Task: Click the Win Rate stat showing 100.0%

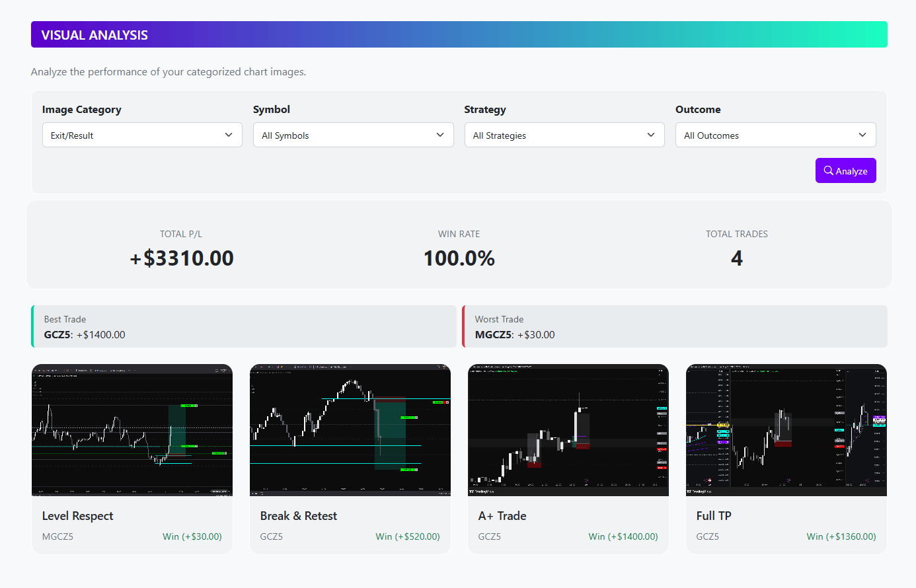Action: pyautogui.click(x=459, y=258)
